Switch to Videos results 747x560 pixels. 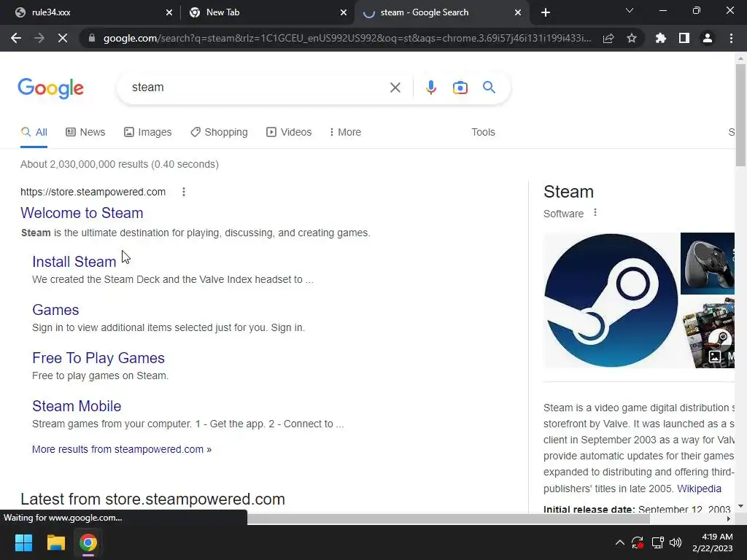[x=289, y=133]
